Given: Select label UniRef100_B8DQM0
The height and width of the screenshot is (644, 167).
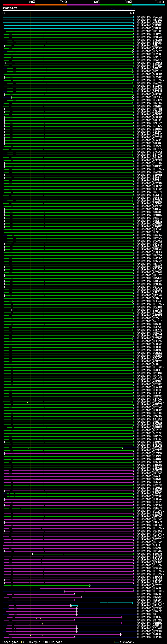Looking at the screenshot, I should pos(150,43).
